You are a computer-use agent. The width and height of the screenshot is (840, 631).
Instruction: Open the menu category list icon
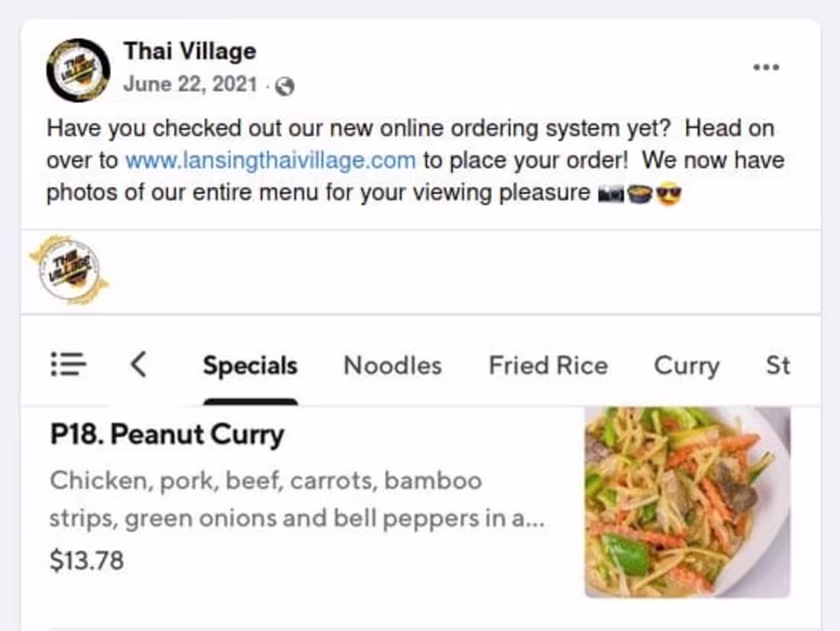pos(68,364)
